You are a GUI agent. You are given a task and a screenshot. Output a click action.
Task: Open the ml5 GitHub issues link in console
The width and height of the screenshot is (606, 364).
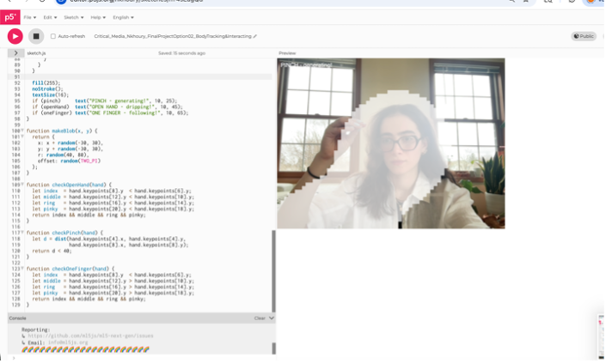pyautogui.click(x=90, y=336)
